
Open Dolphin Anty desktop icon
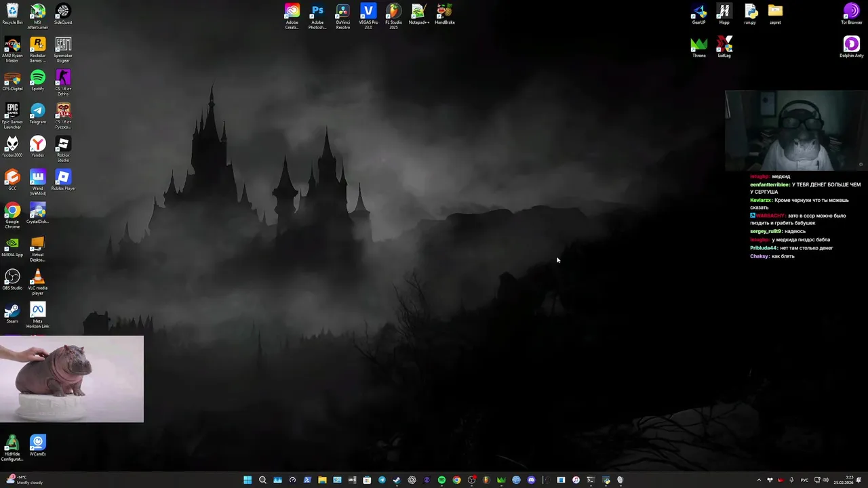pos(852,47)
